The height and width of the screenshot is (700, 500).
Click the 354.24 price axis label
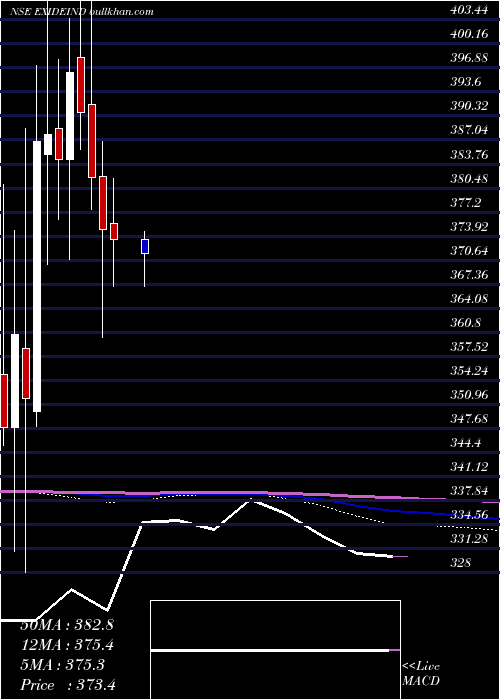point(468,371)
